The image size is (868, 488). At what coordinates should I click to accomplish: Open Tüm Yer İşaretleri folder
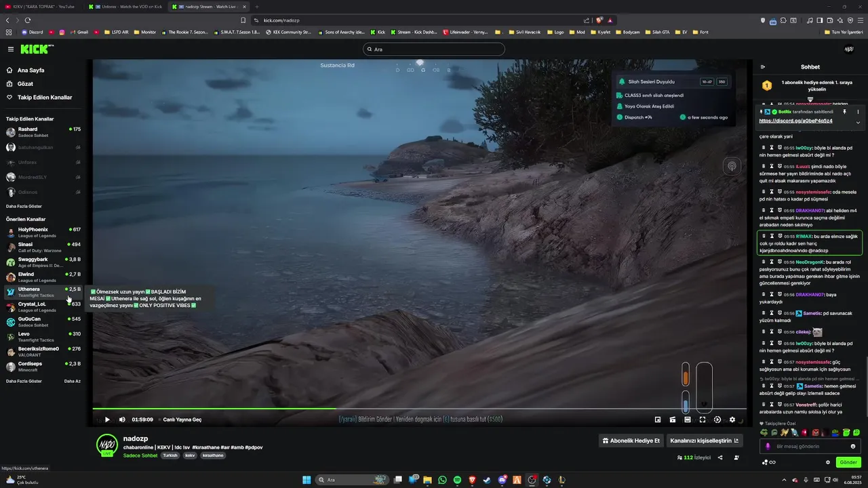point(844,32)
